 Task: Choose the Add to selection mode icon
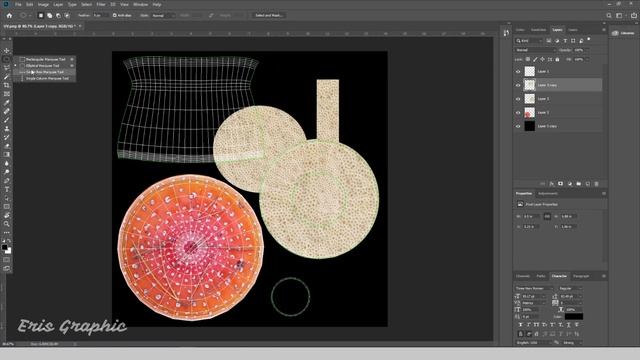[x=49, y=16]
